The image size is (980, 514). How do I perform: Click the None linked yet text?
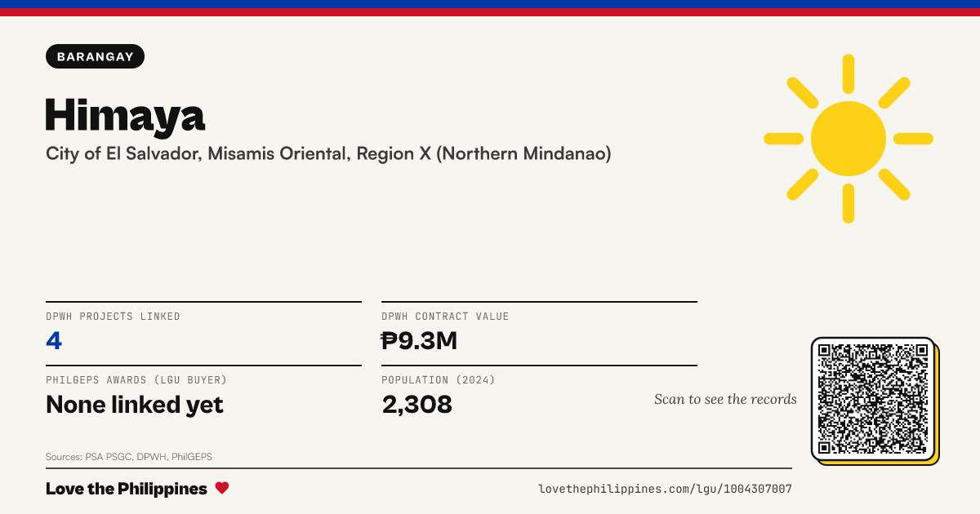click(x=135, y=404)
